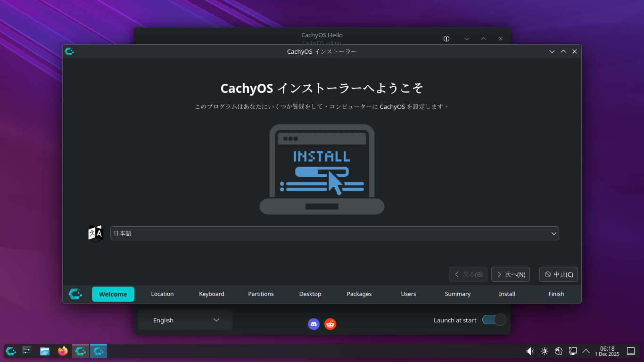Disable the Launch at start switch
644x362 pixels.
pyautogui.click(x=494, y=320)
